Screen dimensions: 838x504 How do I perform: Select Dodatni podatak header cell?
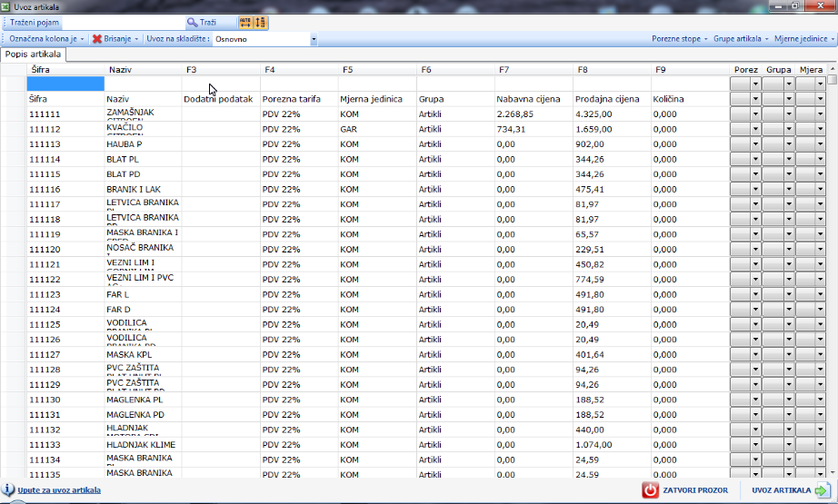[x=221, y=99]
